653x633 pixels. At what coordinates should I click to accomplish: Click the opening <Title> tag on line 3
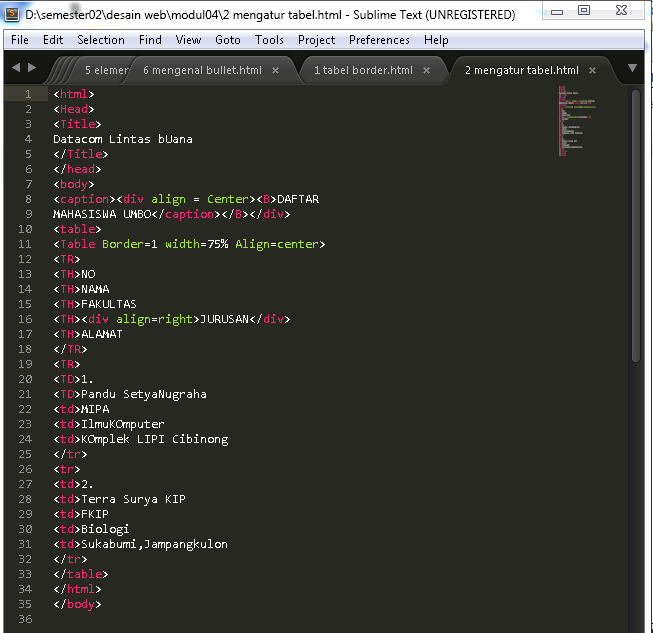click(77, 124)
